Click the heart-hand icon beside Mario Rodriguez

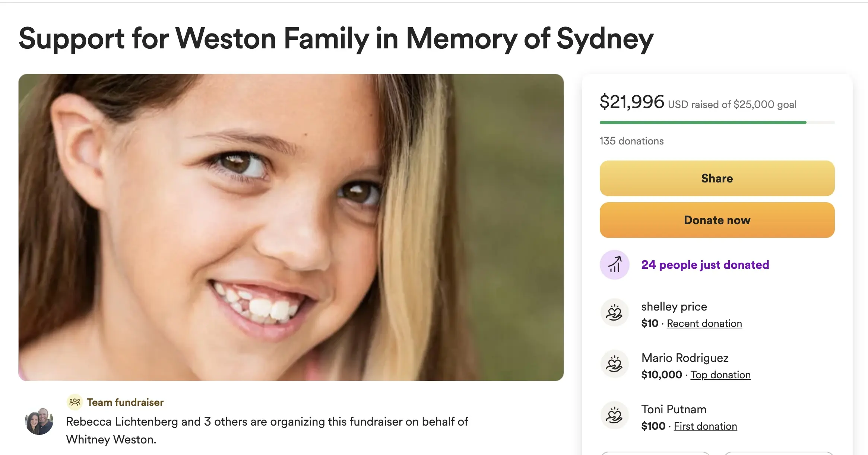coord(614,364)
